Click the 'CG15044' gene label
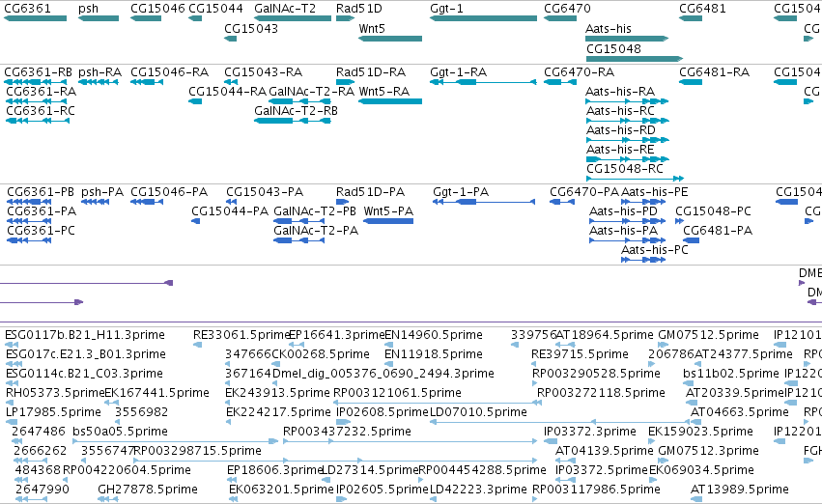The image size is (822, 504). (215, 9)
